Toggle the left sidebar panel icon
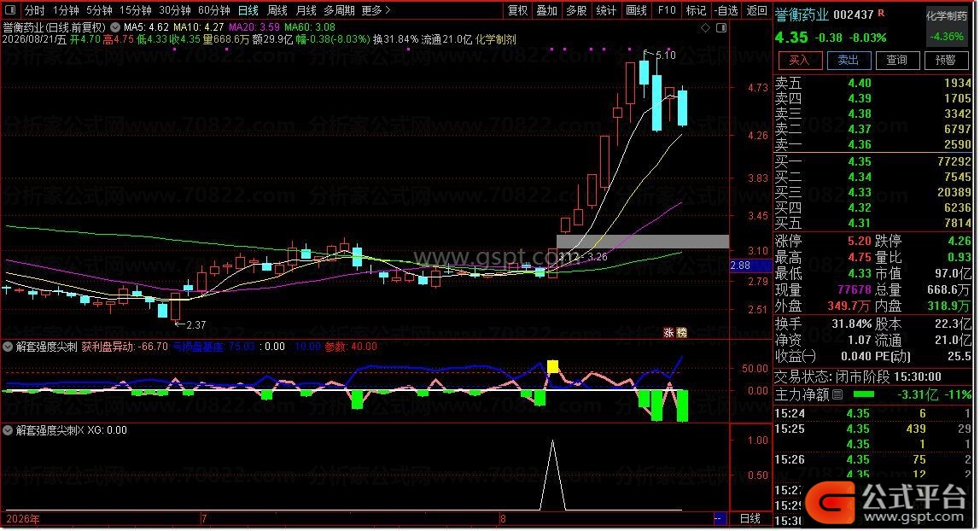Screen dimensions: 980x531 coord(10,10)
